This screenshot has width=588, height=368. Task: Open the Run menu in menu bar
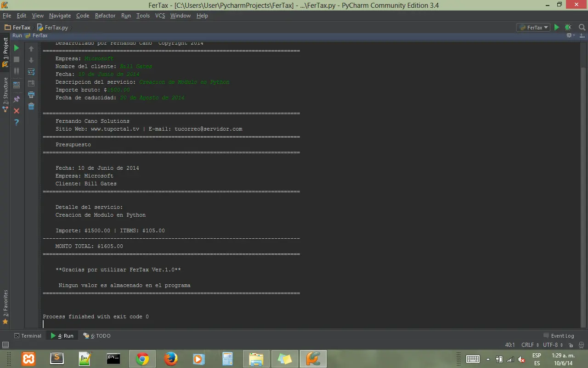point(126,16)
